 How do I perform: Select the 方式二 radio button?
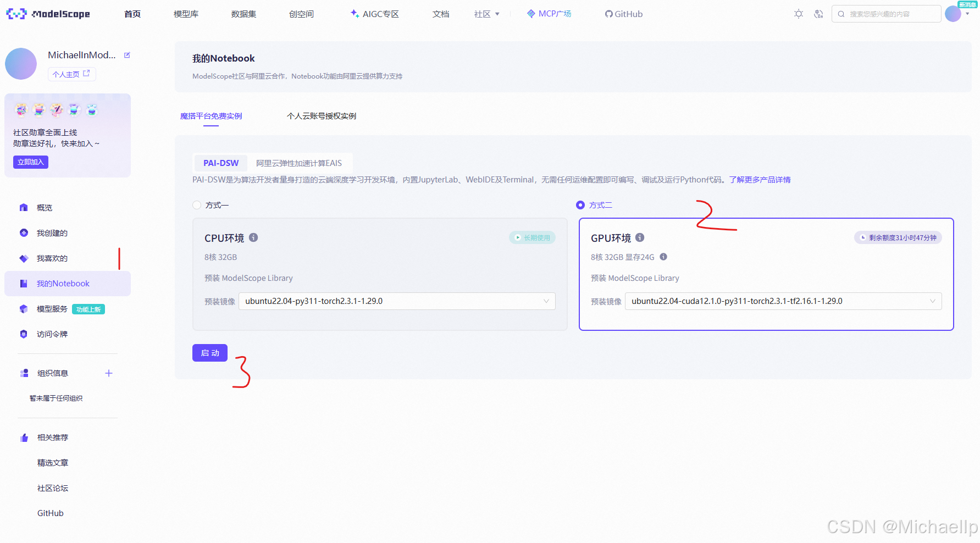(580, 205)
